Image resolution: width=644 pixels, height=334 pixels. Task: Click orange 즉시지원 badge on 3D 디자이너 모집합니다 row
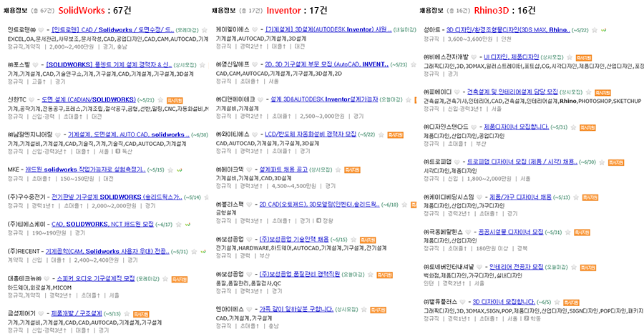(571, 303)
